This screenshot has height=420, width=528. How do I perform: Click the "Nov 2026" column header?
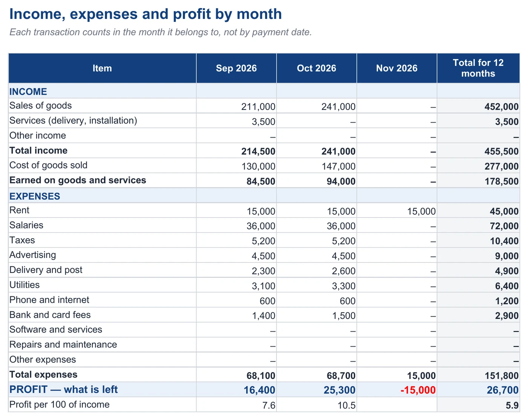pos(397,68)
